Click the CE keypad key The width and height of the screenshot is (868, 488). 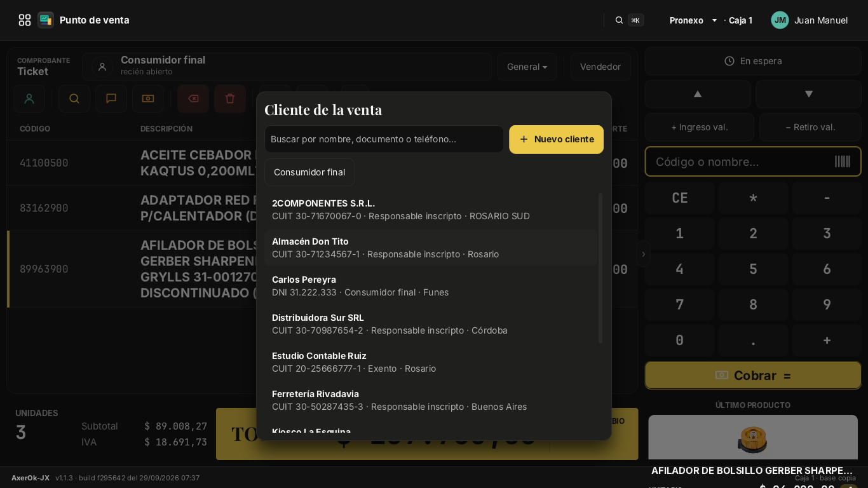tap(680, 198)
